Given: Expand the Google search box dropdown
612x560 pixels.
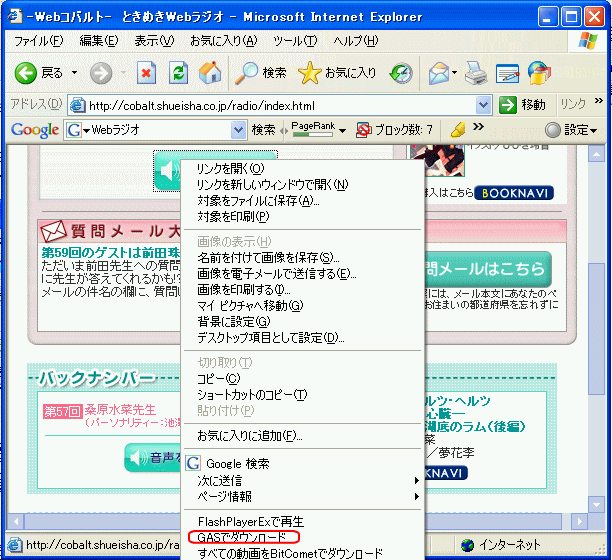Looking at the screenshot, I should click(x=238, y=130).
